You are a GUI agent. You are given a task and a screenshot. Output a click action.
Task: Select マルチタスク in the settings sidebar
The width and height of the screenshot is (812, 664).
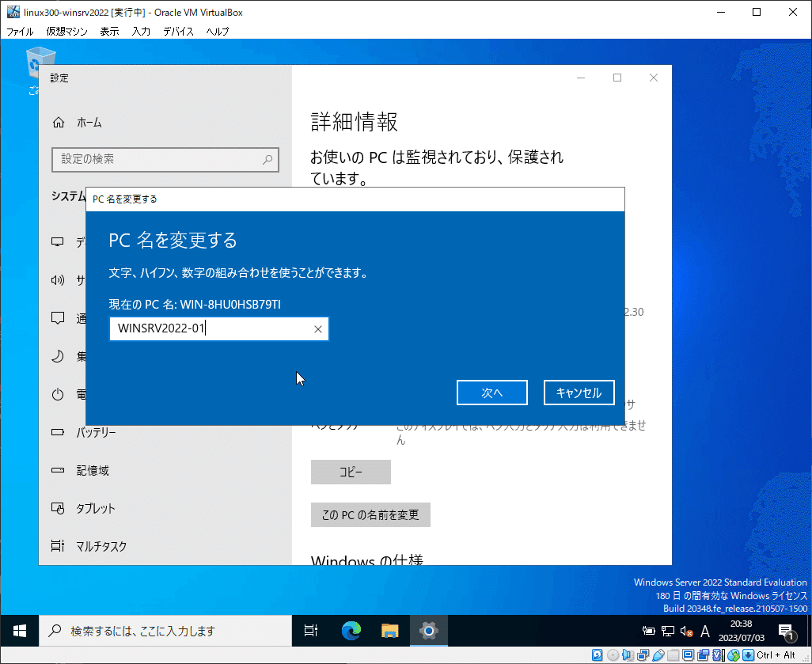coord(101,546)
